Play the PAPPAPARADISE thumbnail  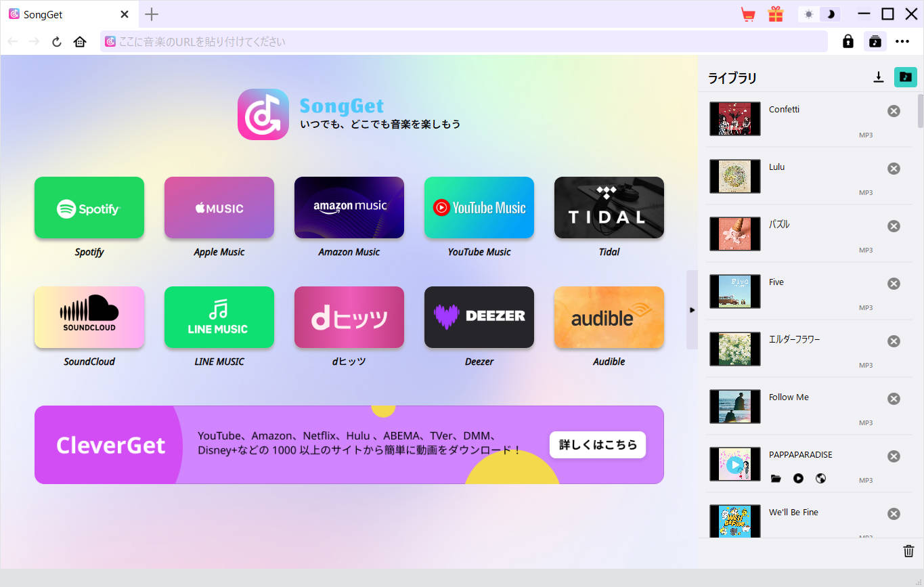click(x=734, y=464)
